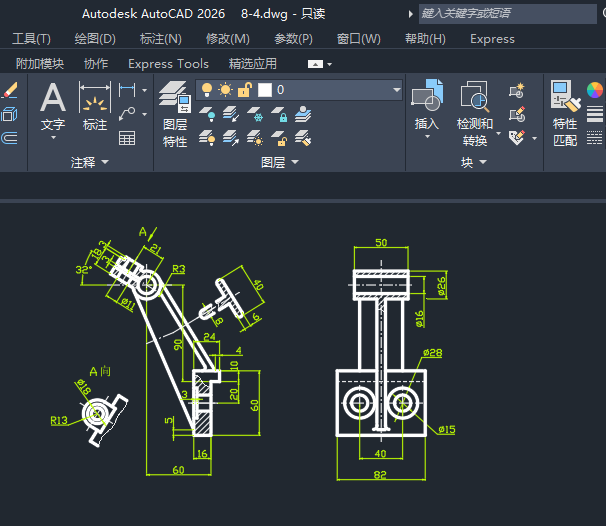This screenshot has width=606, height=526.
Task: Click the 检测和转换 icon
Action: coord(475,110)
